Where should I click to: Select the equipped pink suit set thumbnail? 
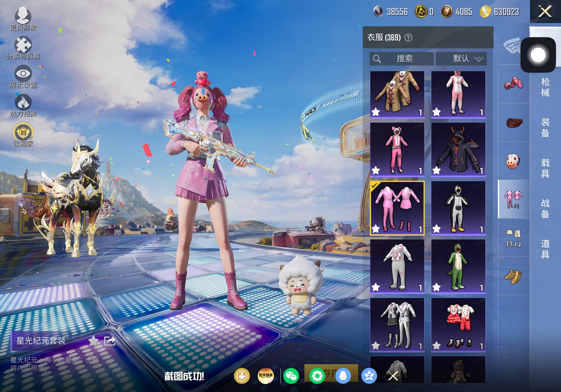coord(397,208)
